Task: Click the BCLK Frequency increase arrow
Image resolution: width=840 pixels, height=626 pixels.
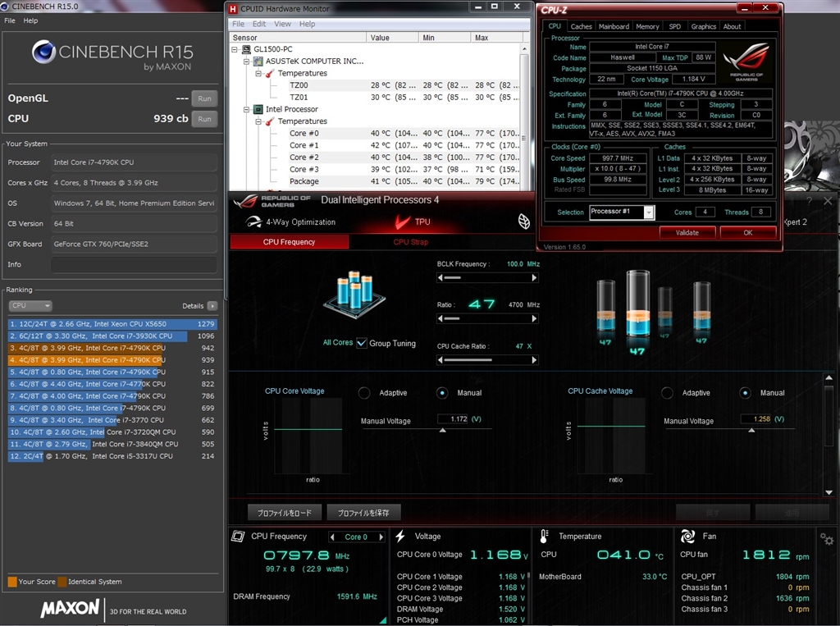Action: click(x=534, y=277)
